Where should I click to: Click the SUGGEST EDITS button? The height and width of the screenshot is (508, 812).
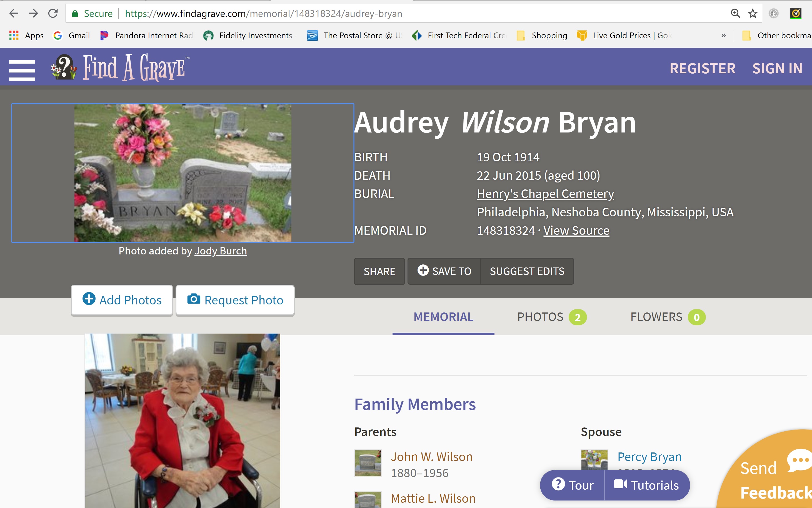[x=527, y=271]
